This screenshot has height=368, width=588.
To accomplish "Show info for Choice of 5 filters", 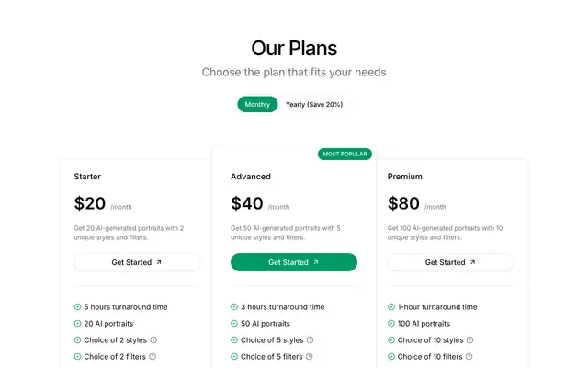I will [x=309, y=356].
